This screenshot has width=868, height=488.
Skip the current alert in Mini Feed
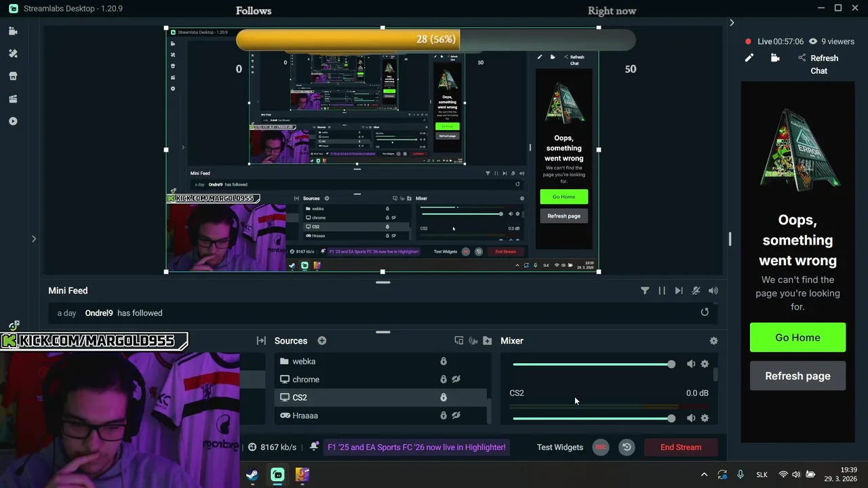click(x=679, y=291)
